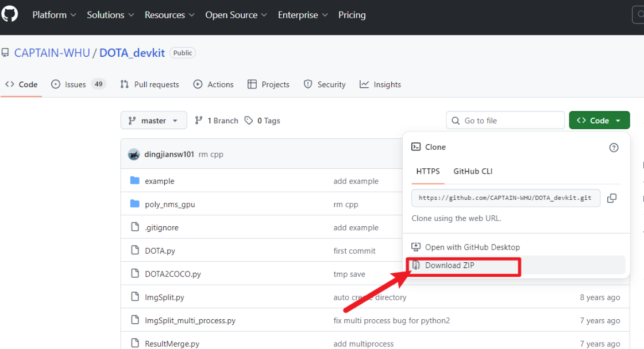
Task: Click the repository icon beside CAPTAIN-WHU
Action: 5,53
